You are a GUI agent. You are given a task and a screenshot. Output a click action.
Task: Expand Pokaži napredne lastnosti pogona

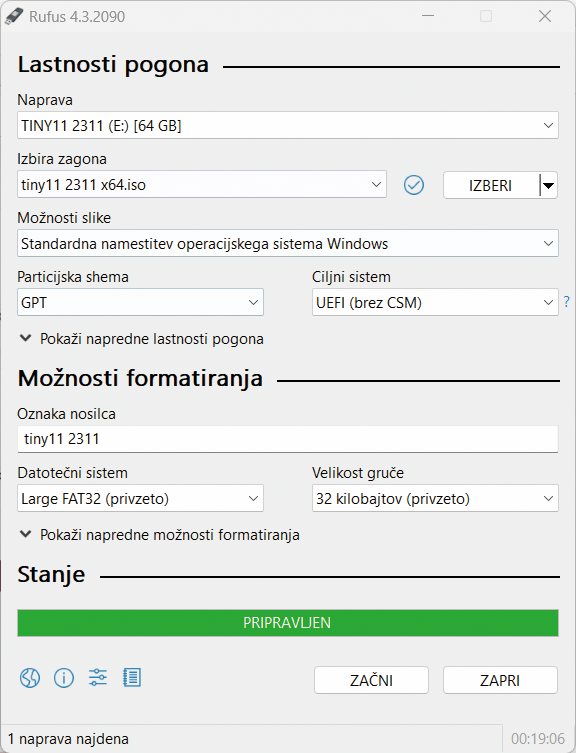tap(141, 339)
